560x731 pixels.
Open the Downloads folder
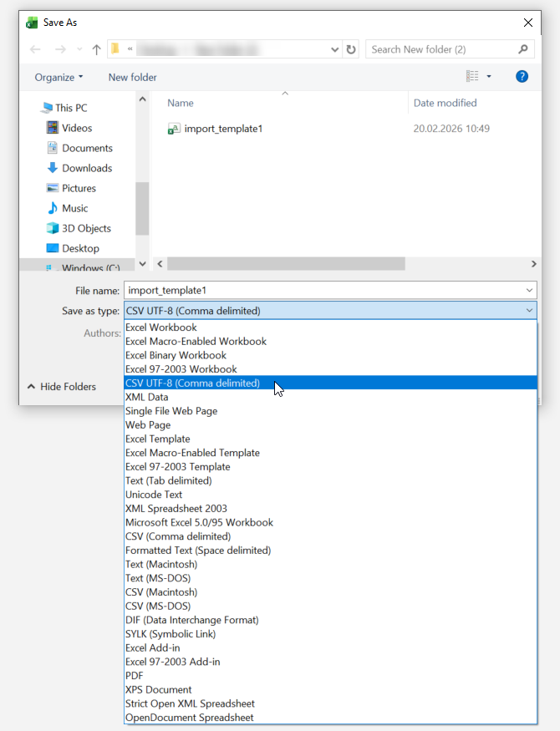[79, 168]
